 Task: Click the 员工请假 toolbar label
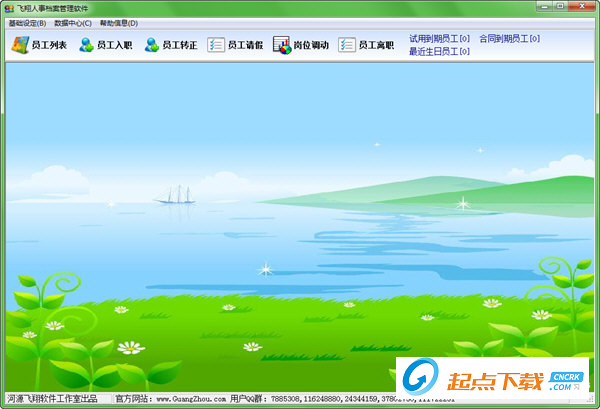[x=246, y=45]
